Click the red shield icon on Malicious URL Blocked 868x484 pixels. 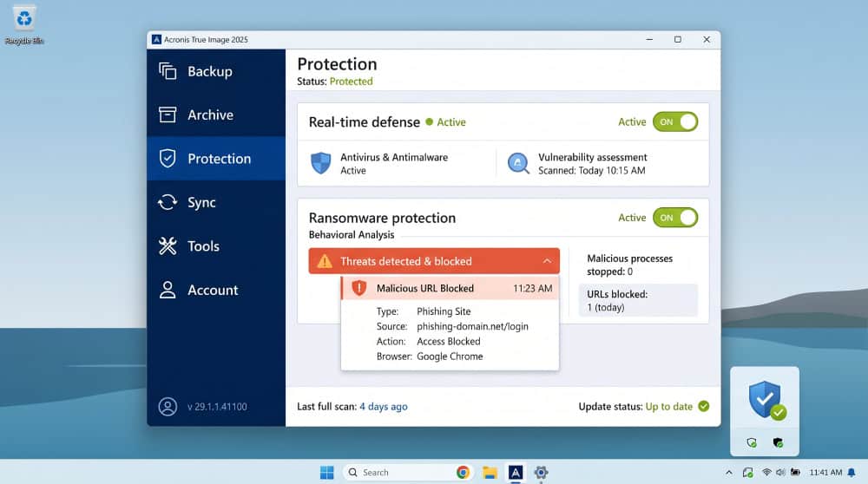point(359,288)
